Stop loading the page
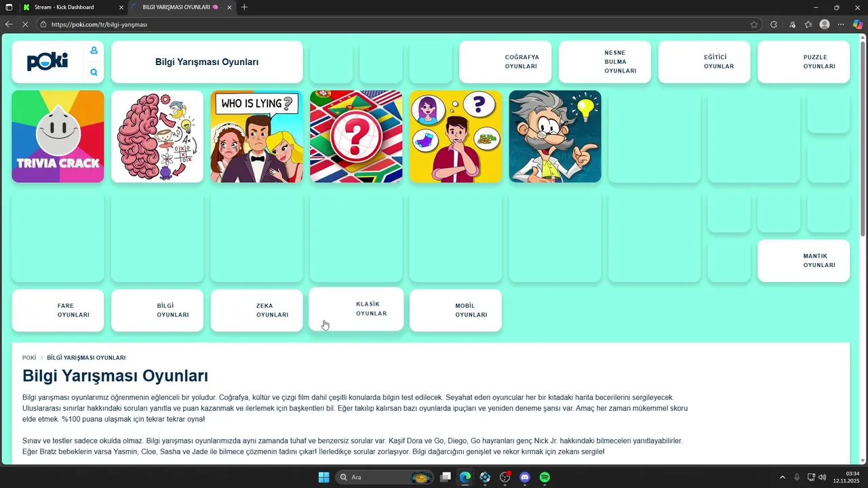This screenshot has height=488, width=868. [x=25, y=24]
